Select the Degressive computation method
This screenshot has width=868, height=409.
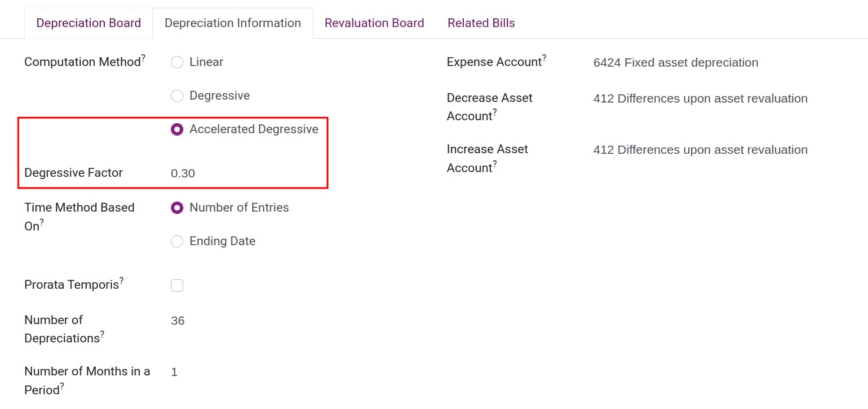tap(177, 95)
